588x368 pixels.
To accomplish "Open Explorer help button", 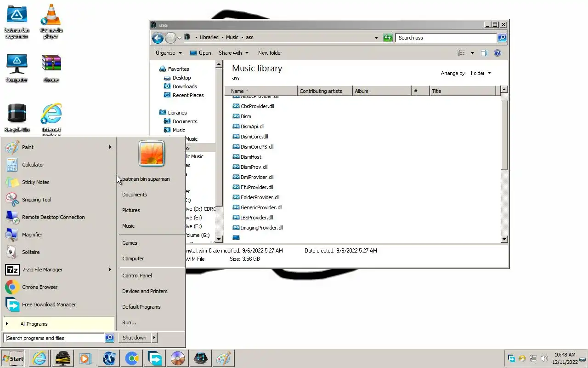I will pyautogui.click(x=497, y=53).
